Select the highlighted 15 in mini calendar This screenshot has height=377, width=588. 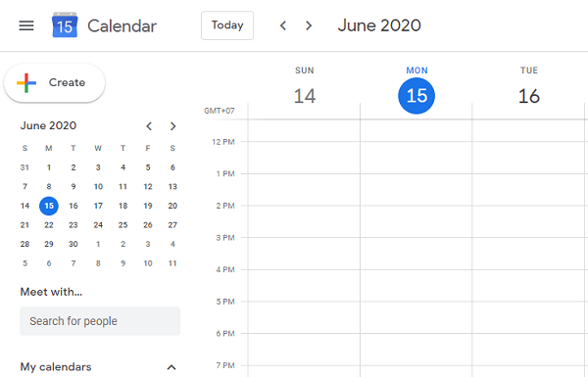[49, 206]
